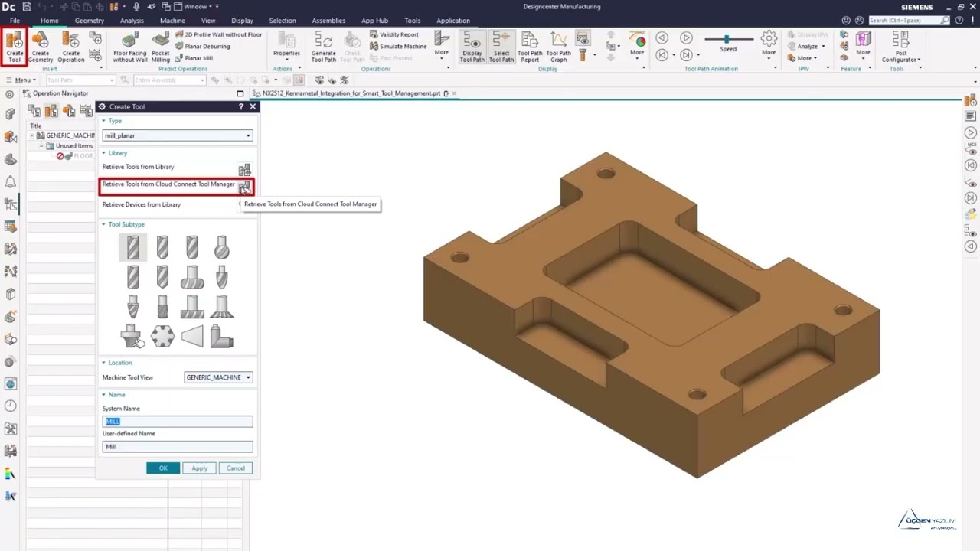Click the Create Tool ribbon icon
The image size is (980, 551).
tap(15, 46)
